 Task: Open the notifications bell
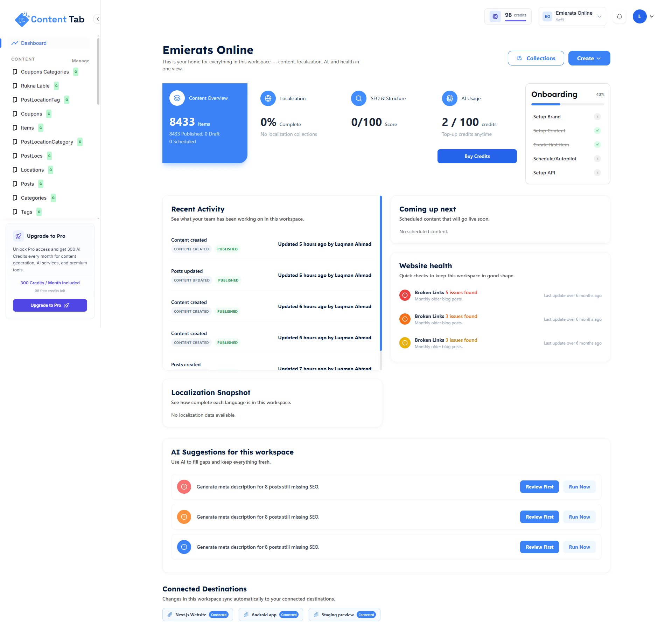pos(619,16)
